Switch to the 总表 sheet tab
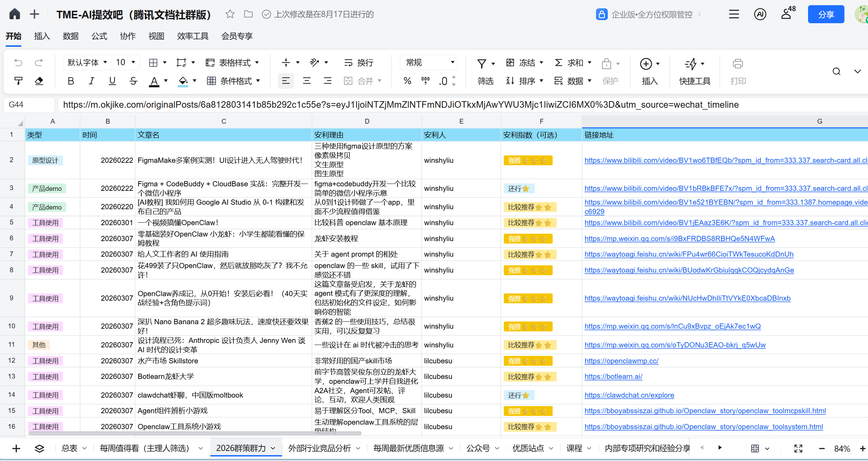This screenshot has width=868, height=461. pyautogui.click(x=69, y=449)
